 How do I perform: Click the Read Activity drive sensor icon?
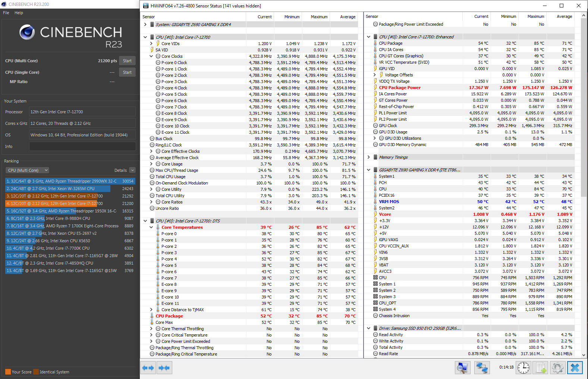(375, 335)
